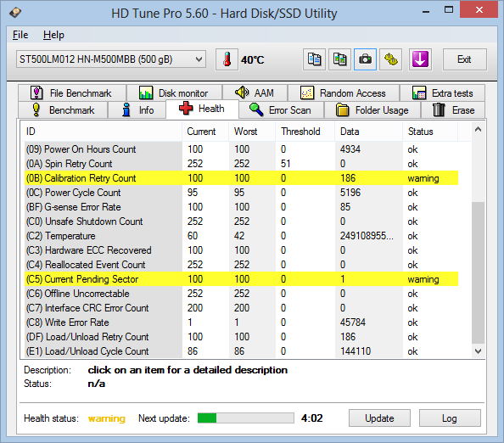Switch to the File Benchmark tab

point(72,93)
